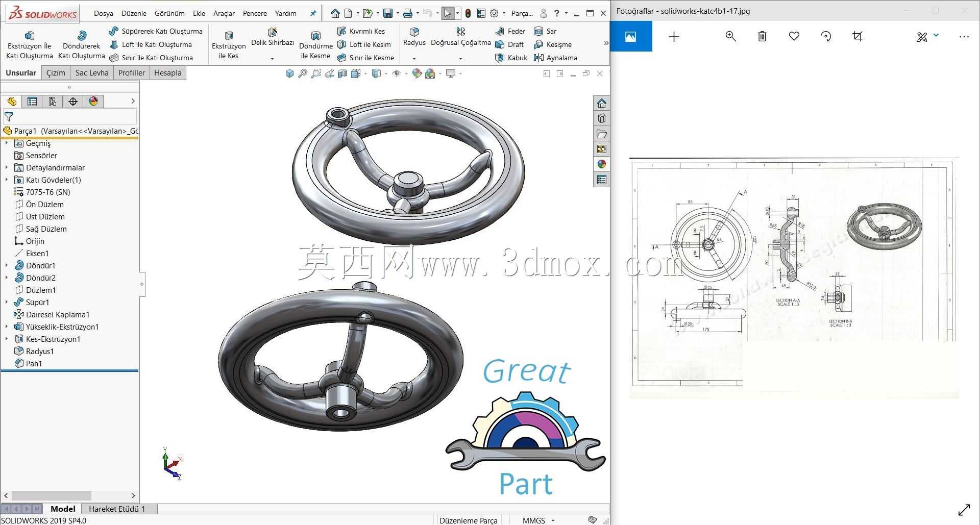Click Photos add plus button

click(x=674, y=36)
